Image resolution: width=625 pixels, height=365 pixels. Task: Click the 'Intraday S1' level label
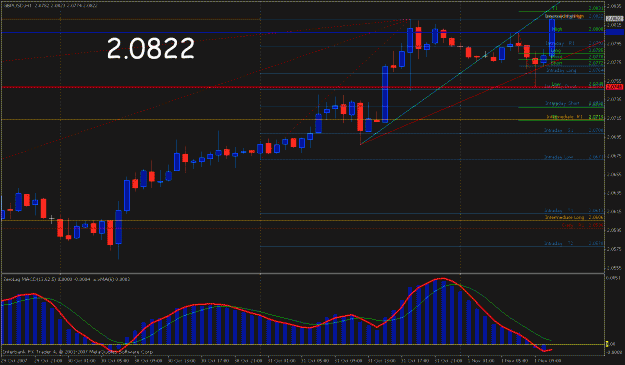click(x=559, y=130)
